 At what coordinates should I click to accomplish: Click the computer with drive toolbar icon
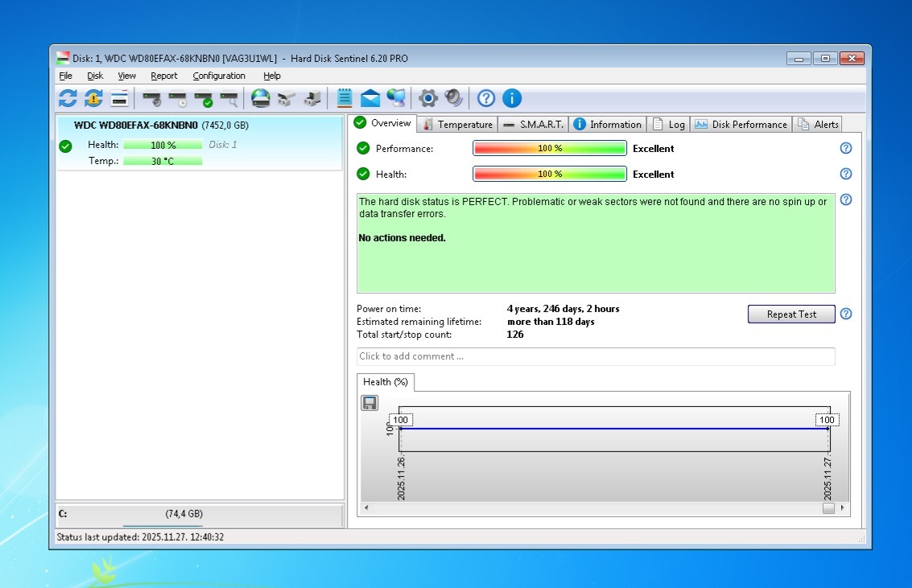click(x=312, y=99)
